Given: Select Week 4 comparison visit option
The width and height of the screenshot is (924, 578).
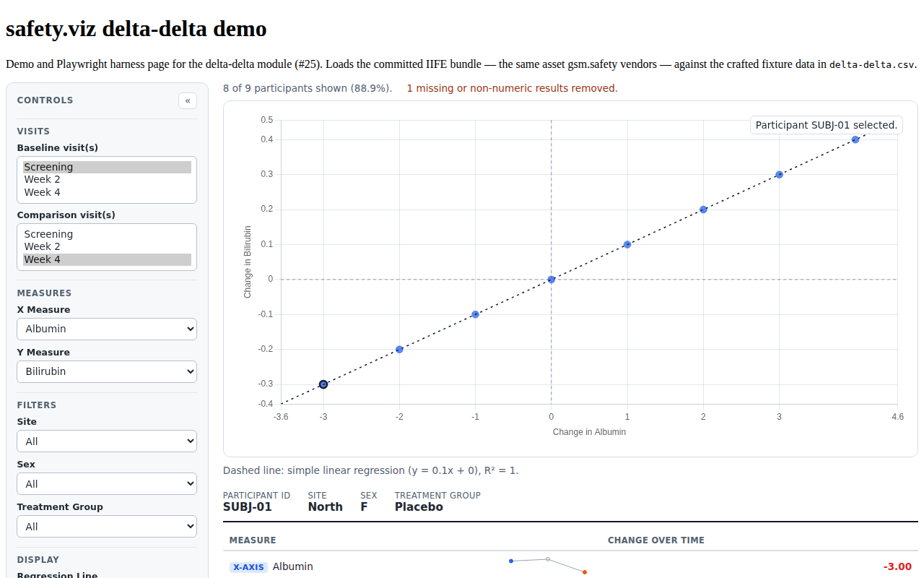Looking at the screenshot, I should tap(107, 259).
